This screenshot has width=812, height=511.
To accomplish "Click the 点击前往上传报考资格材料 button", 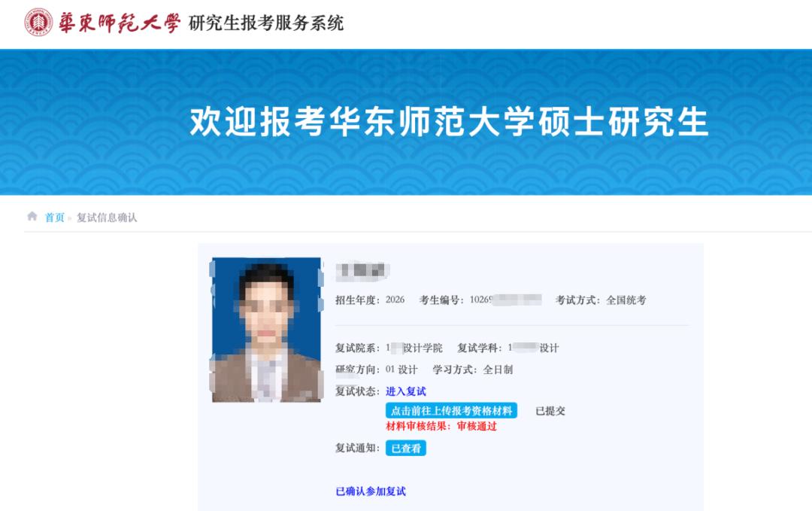I will click(x=451, y=410).
